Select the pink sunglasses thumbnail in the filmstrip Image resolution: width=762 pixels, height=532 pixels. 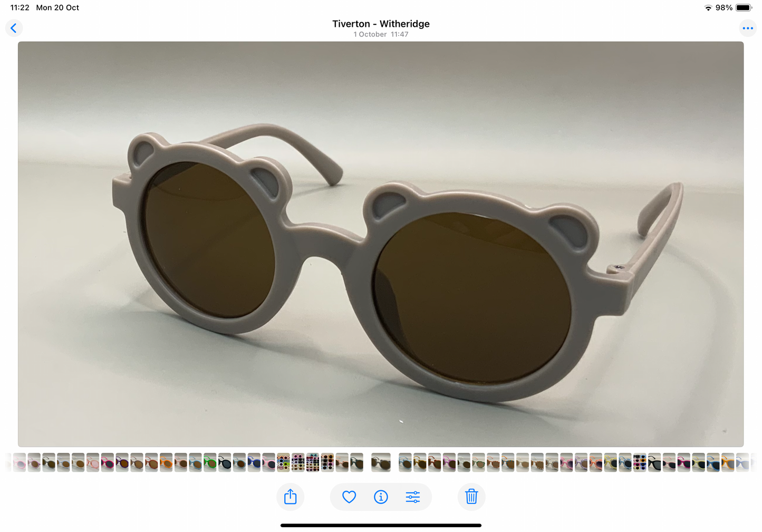tap(20, 462)
